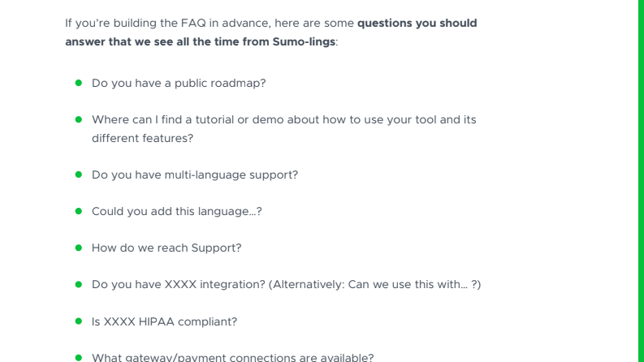The height and width of the screenshot is (362, 644).
Task: Click 'Could you add this language…?' text
Action: [176, 211]
